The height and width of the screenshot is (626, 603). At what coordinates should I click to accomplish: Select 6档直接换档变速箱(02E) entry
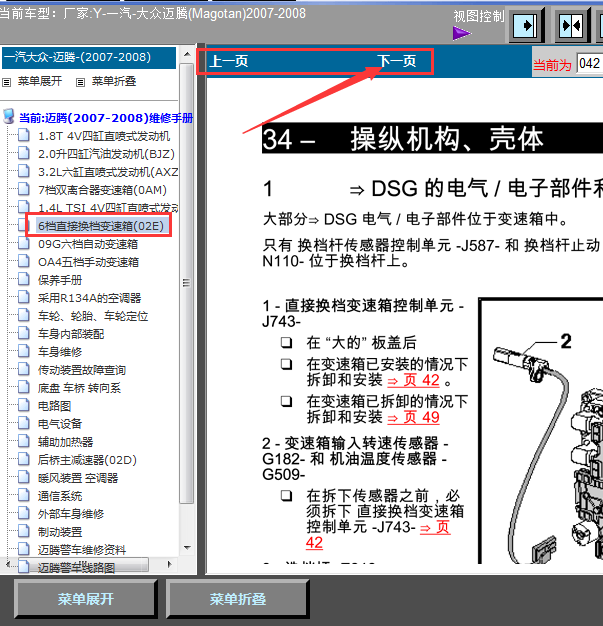point(101,226)
